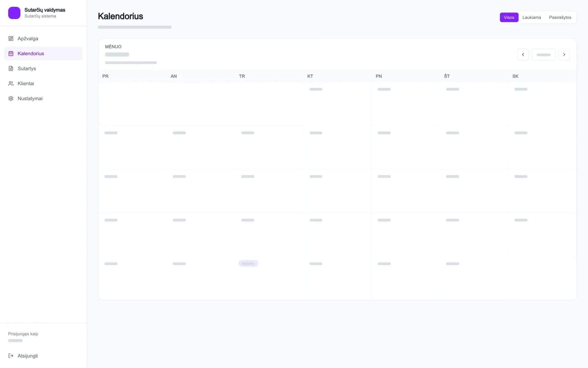Click the Kalendorius page heading
This screenshot has height=368, width=588.
[x=120, y=16]
